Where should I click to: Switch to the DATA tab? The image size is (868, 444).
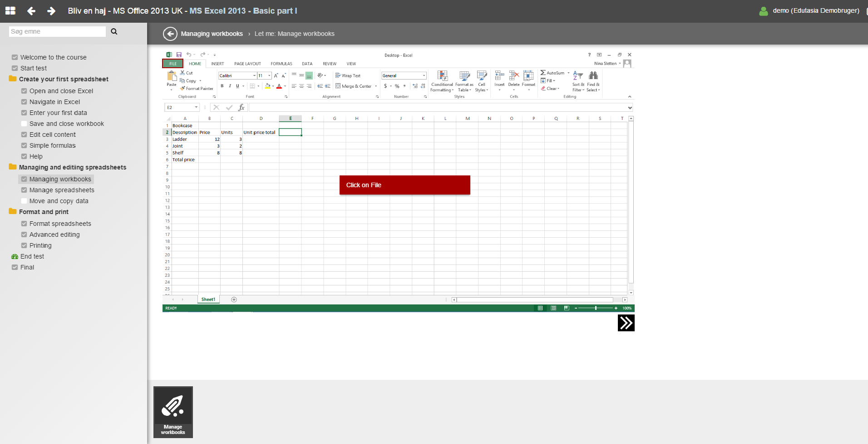[307, 64]
